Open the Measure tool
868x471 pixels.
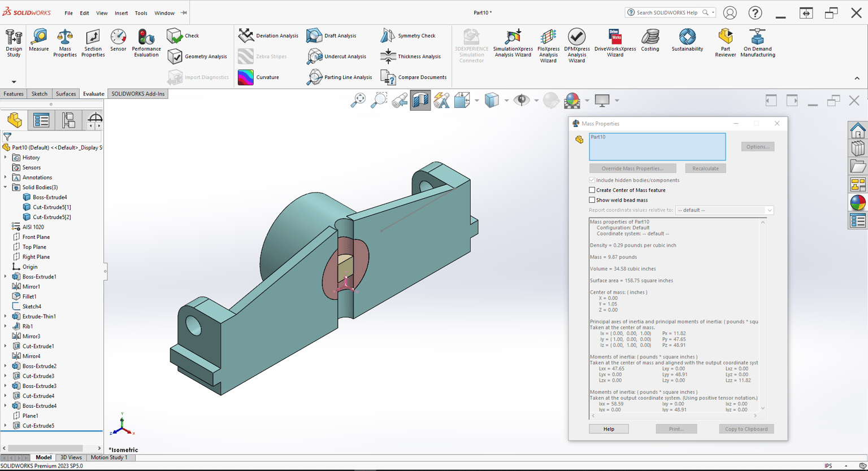pyautogui.click(x=39, y=41)
